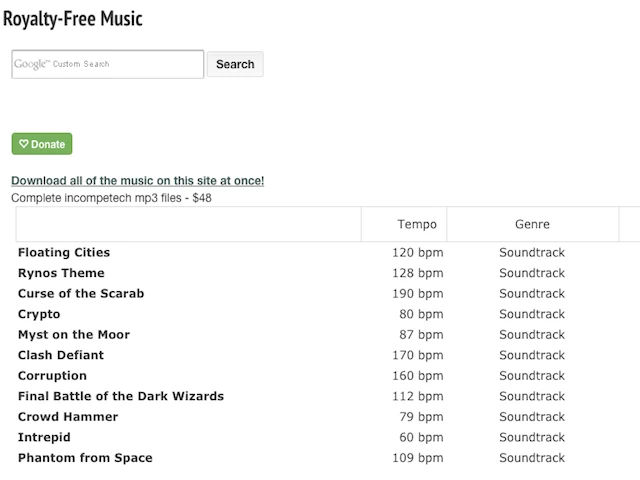The width and height of the screenshot is (640, 480).
Task: Open the Floating Cities track
Action: [x=64, y=252]
